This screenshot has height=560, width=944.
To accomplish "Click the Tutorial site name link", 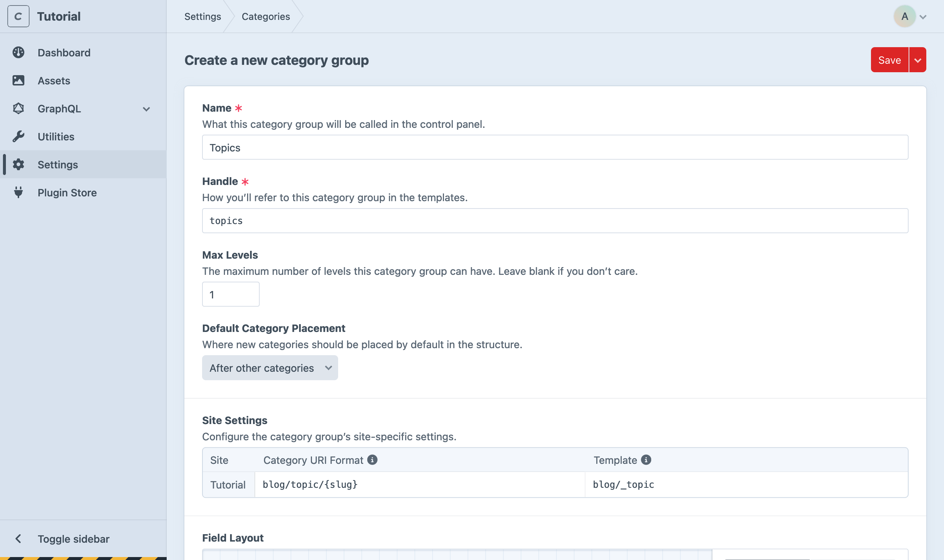I will (x=59, y=16).
